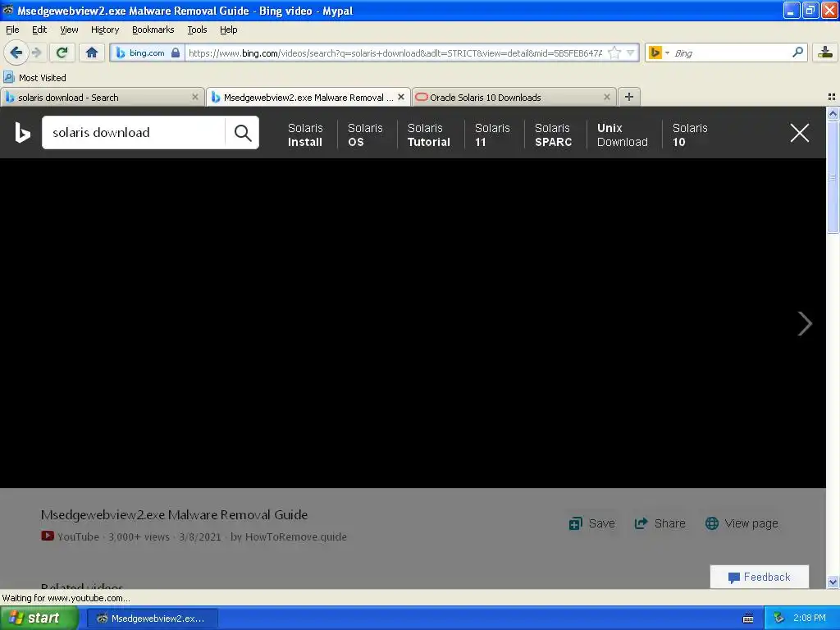The height and width of the screenshot is (630, 840).
Task: Close the Oracle Solaris 10 Downloads tab
Action: [x=606, y=97]
